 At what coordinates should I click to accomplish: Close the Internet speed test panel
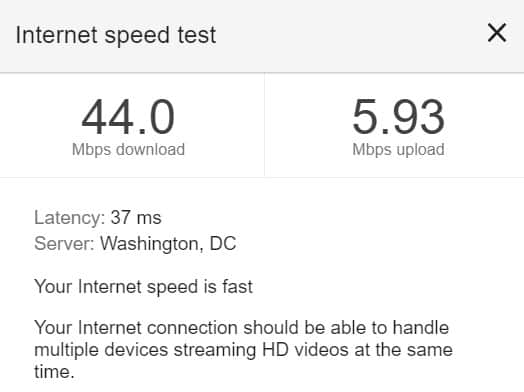click(x=497, y=33)
